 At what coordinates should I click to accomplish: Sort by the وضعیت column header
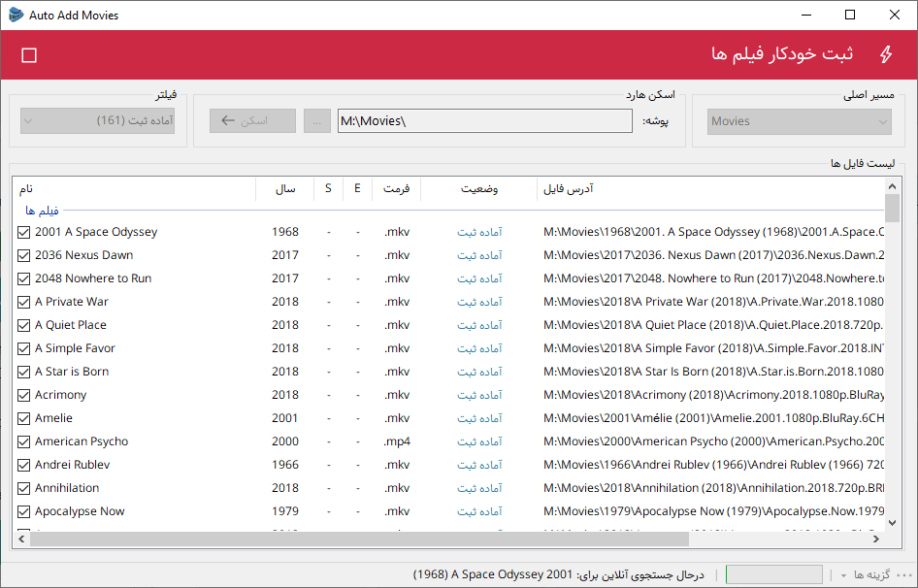click(479, 188)
